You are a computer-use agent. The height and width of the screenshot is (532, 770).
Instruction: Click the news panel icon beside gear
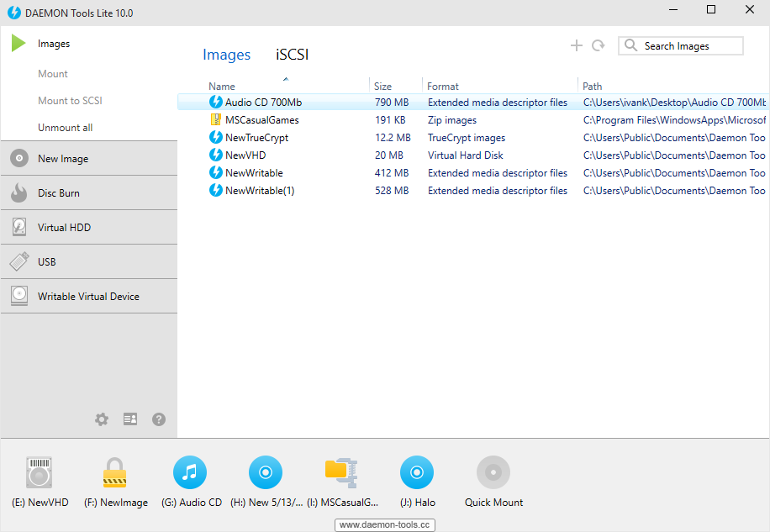point(130,419)
